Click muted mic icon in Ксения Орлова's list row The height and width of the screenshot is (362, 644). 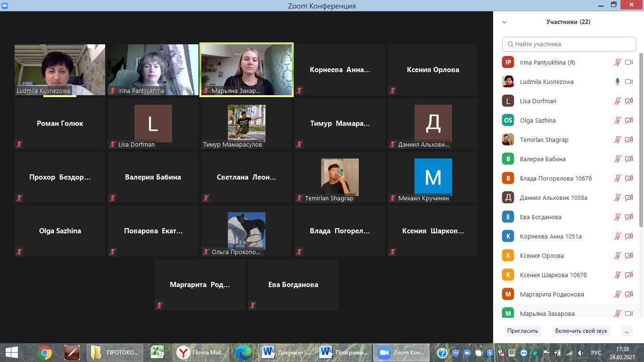617,255
